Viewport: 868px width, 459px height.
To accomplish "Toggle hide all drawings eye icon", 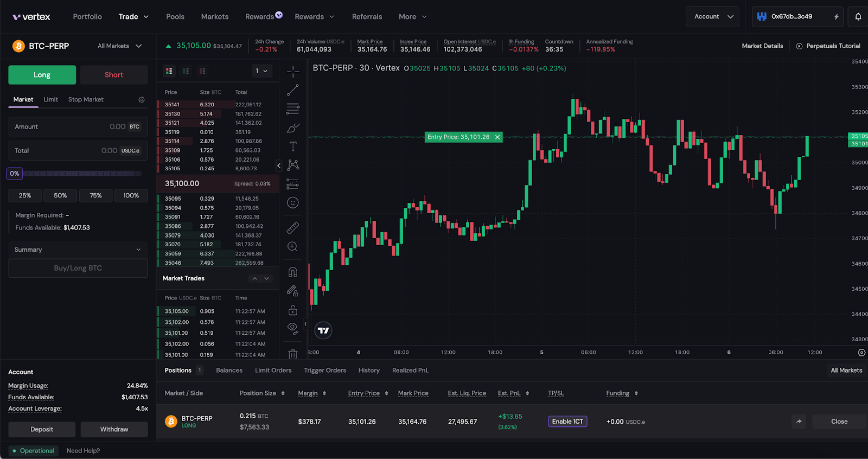I will [292, 328].
